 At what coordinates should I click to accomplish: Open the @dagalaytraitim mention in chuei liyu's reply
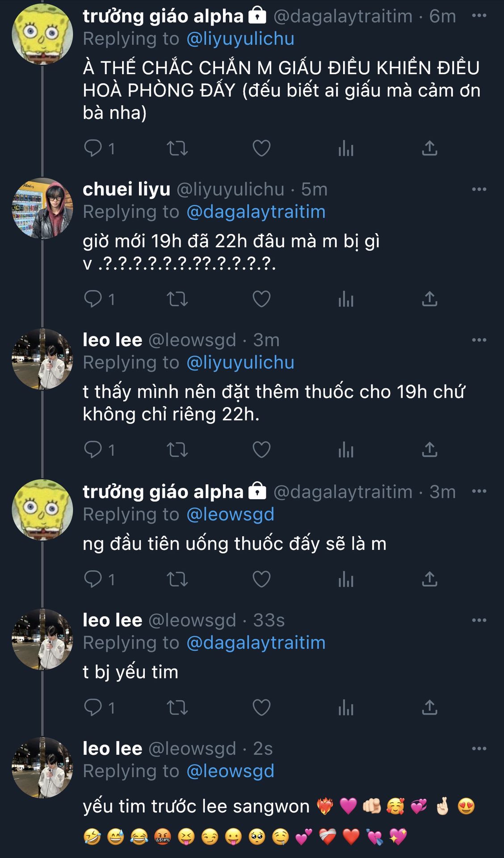pyautogui.click(x=256, y=212)
